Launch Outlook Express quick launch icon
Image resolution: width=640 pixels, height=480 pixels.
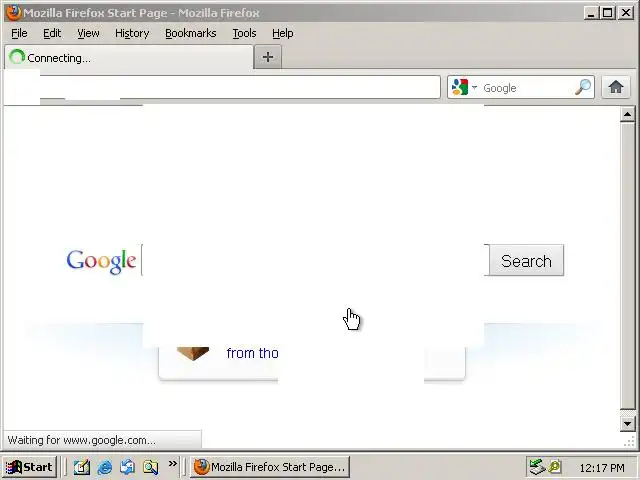tap(127, 467)
